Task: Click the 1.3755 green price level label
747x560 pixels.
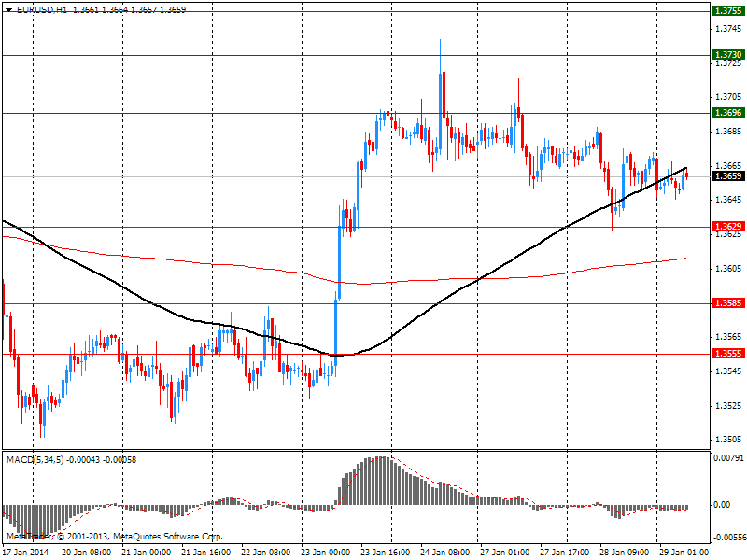Action: [728, 11]
